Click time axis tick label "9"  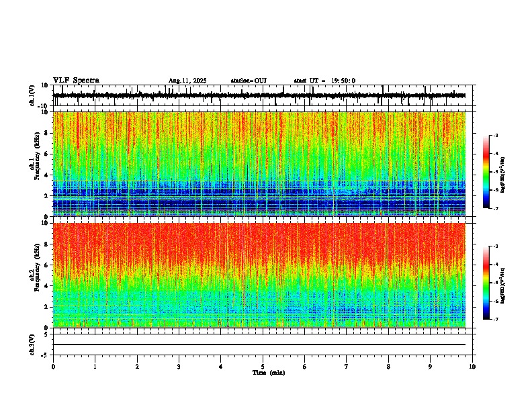point(430,367)
